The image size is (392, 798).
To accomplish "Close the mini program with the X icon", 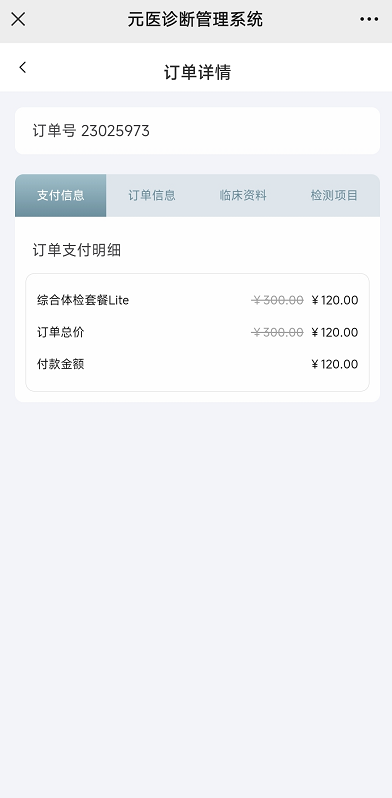I will pyautogui.click(x=18, y=19).
